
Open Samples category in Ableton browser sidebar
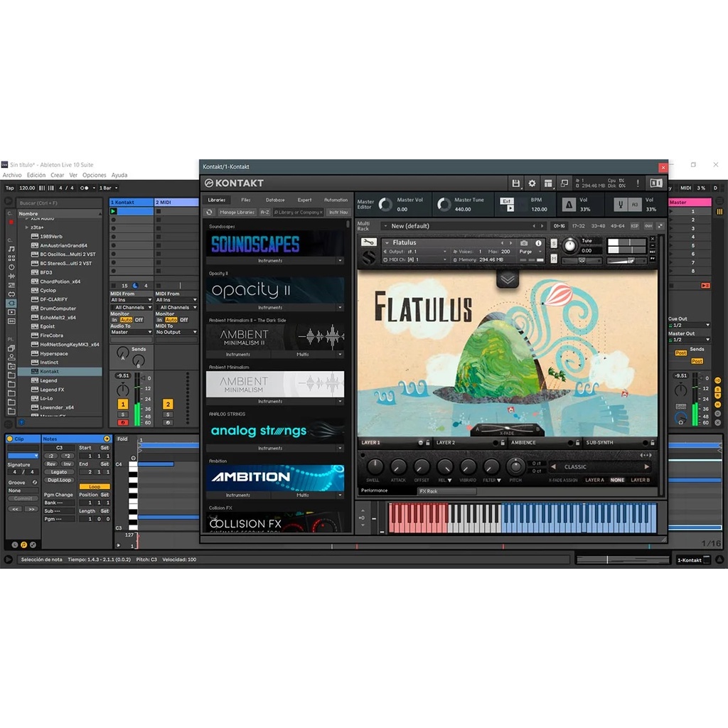(x=11, y=321)
